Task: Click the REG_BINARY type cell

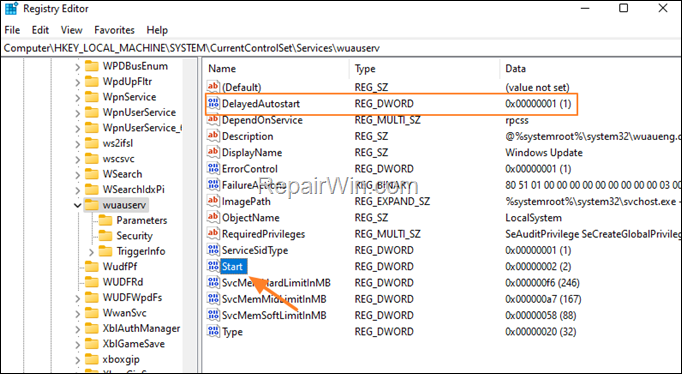Action: 383,185
